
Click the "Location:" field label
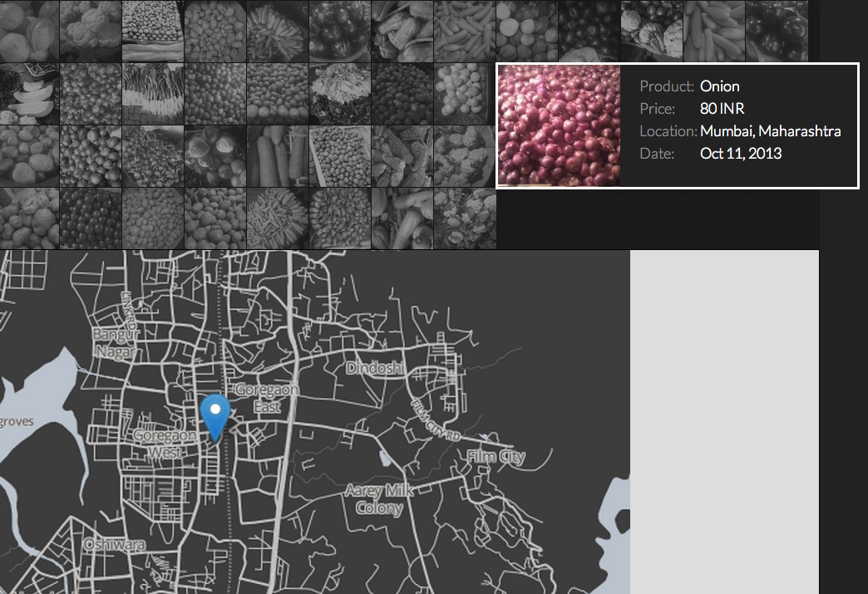point(668,131)
